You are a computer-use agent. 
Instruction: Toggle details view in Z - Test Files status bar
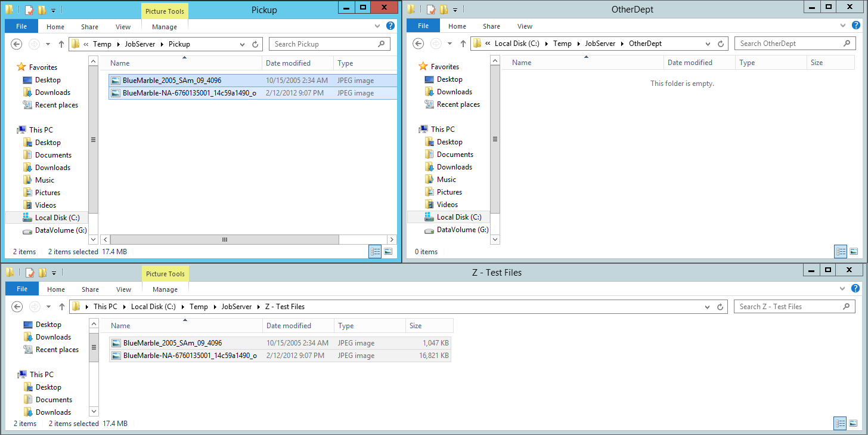tap(841, 424)
